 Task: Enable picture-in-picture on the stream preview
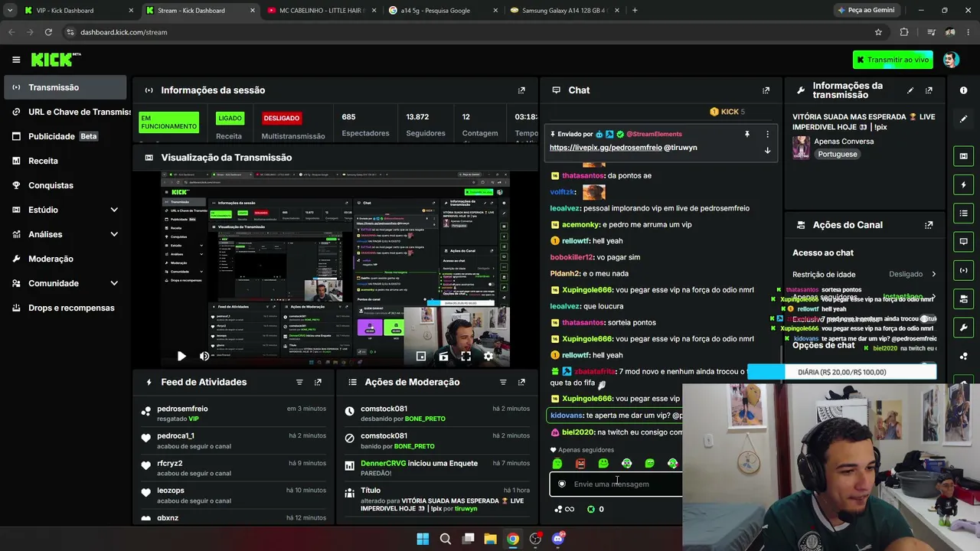pyautogui.click(x=420, y=356)
